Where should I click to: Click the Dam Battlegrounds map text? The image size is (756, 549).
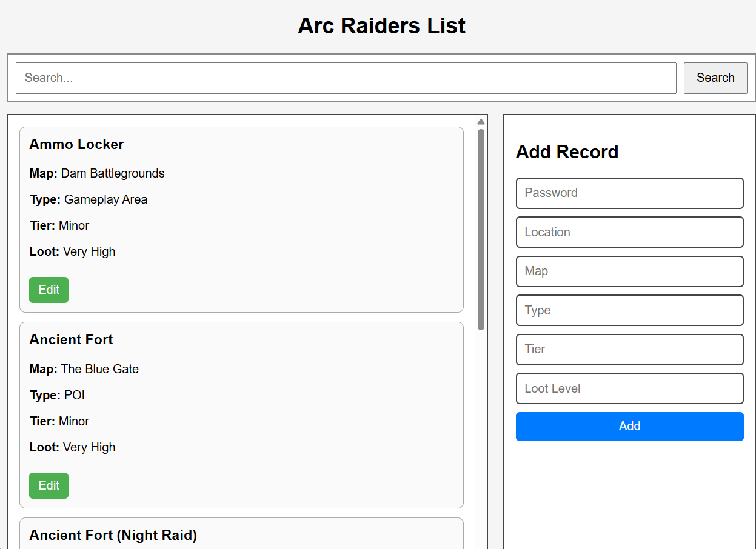(112, 173)
